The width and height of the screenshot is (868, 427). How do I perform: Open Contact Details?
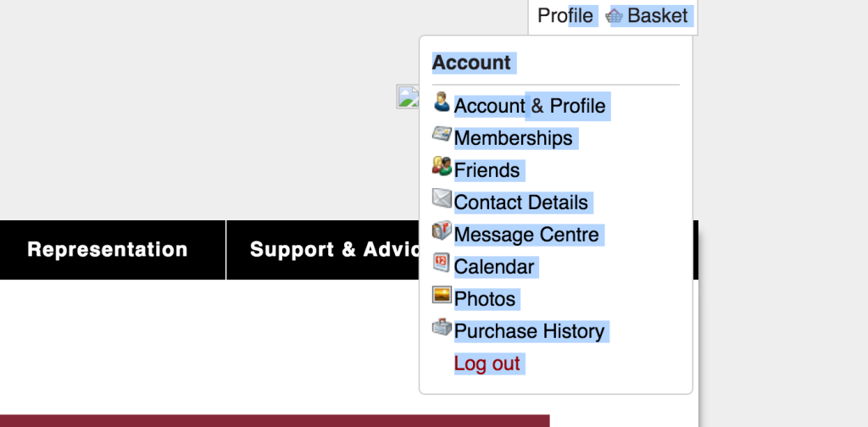[x=521, y=202]
